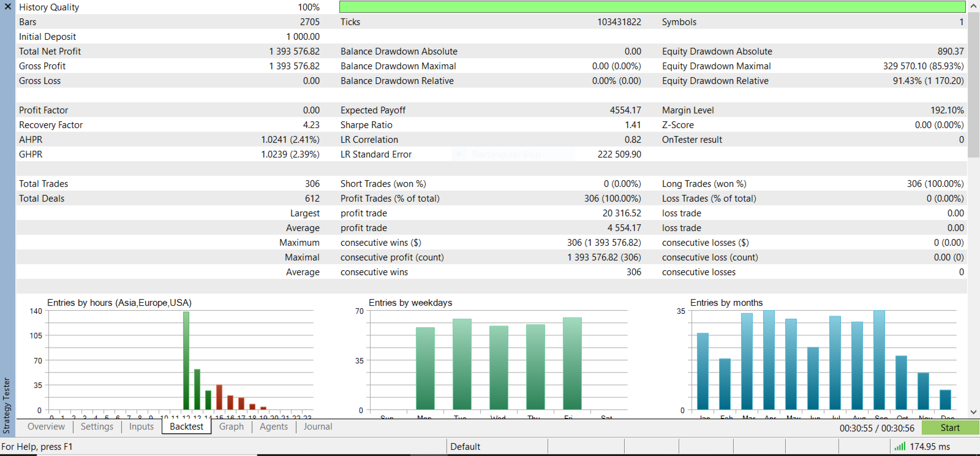Click the Backtest tab

[x=186, y=427]
